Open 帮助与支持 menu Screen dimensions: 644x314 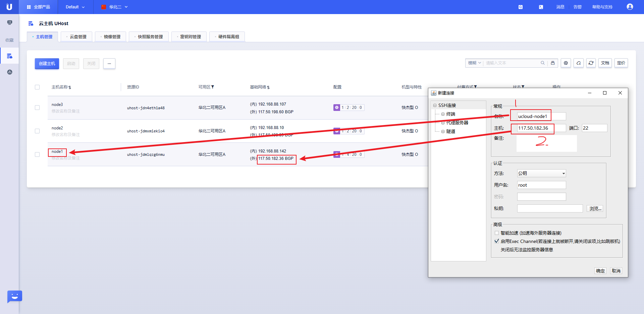pyautogui.click(x=602, y=7)
